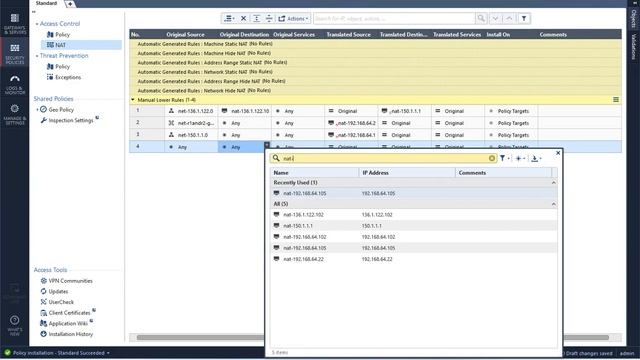Click the collapse all sections toolbar icon
Image resolution: width=640 pixels, height=360 pixels.
tap(269, 18)
